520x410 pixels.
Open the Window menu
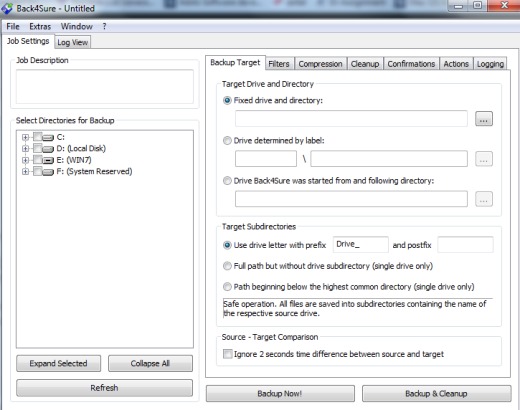point(77,26)
